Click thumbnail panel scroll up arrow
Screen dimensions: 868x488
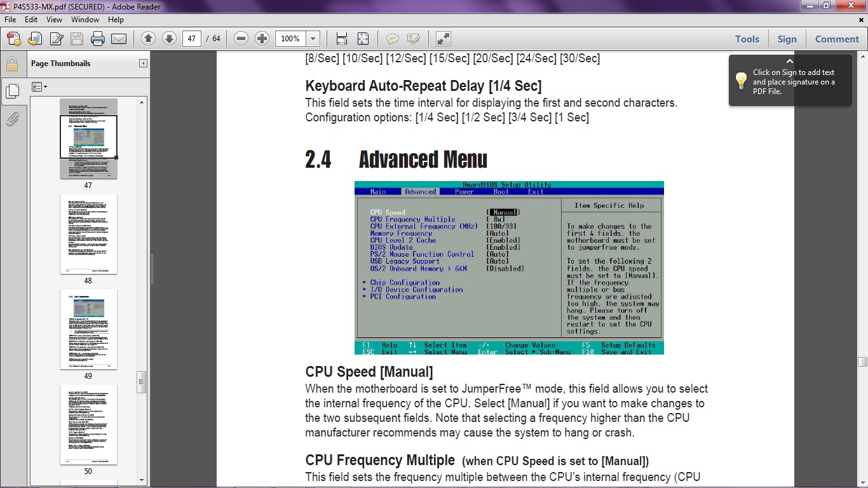pos(142,102)
